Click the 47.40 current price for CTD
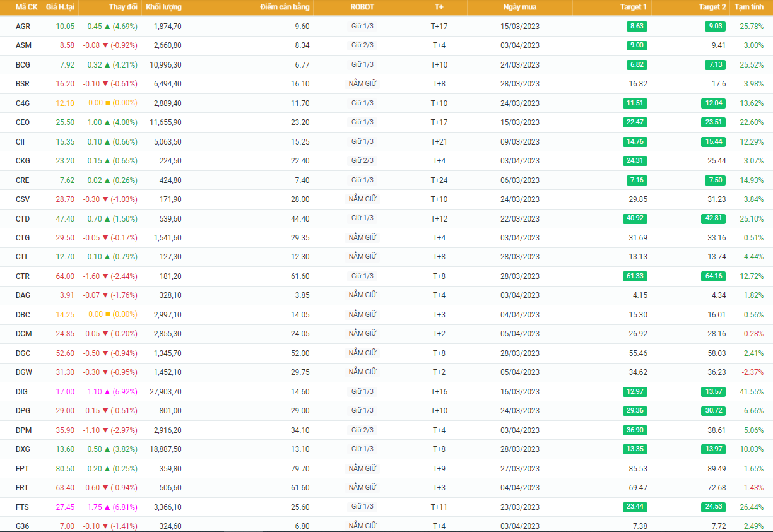 click(x=65, y=219)
